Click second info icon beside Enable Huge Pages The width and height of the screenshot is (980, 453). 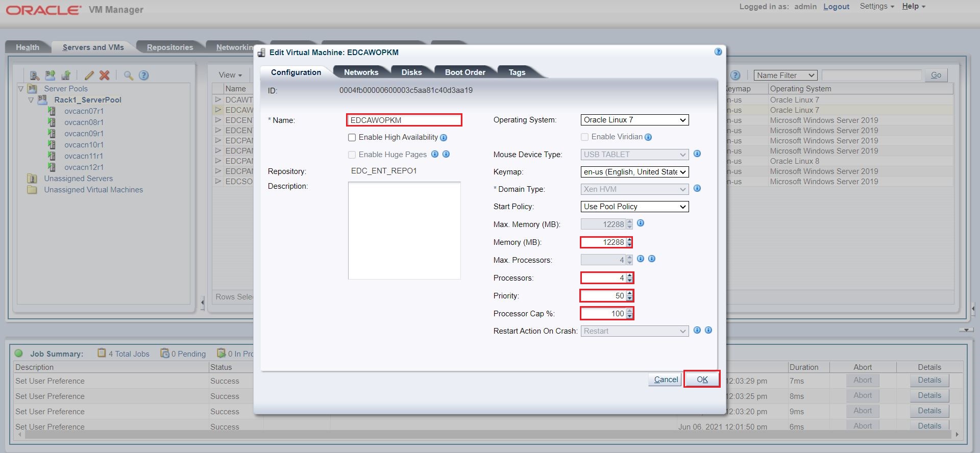coord(446,154)
